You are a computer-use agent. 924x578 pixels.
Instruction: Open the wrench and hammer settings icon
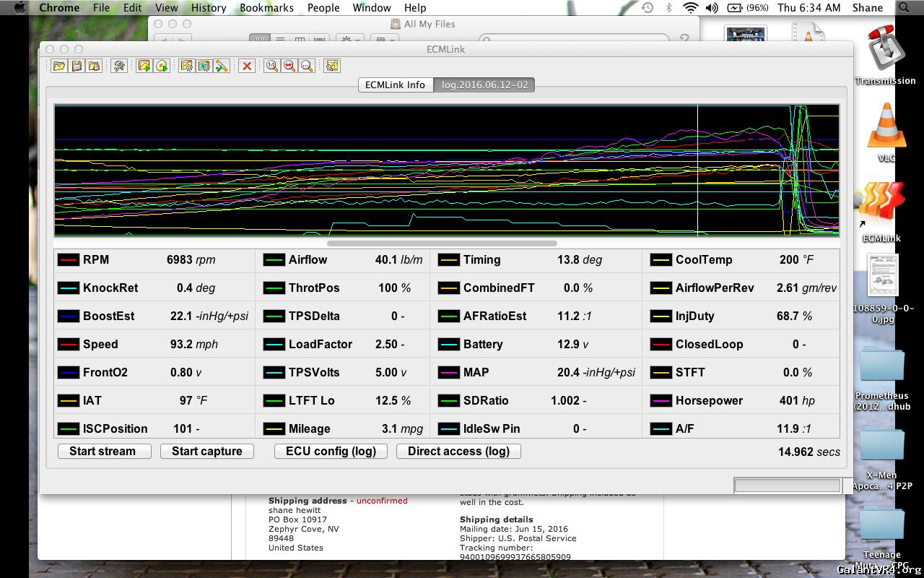(x=119, y=66)
